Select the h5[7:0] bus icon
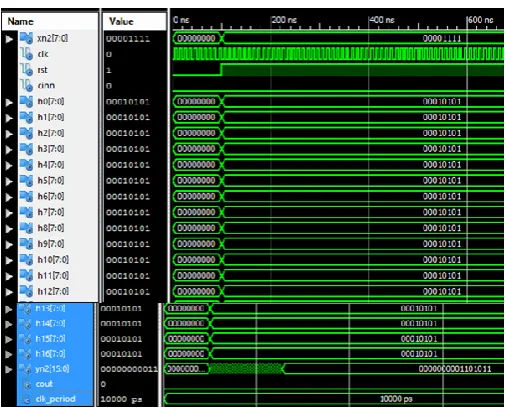 coord(26,180)
